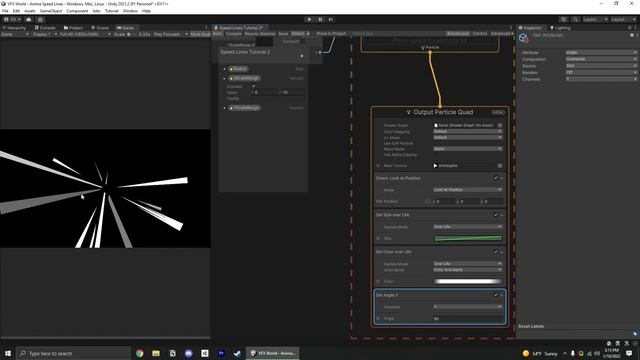This screenshot has width=640, height=360.
Task: Open the Composition dropdown in Inspector
Action: [x=601, y=59]
